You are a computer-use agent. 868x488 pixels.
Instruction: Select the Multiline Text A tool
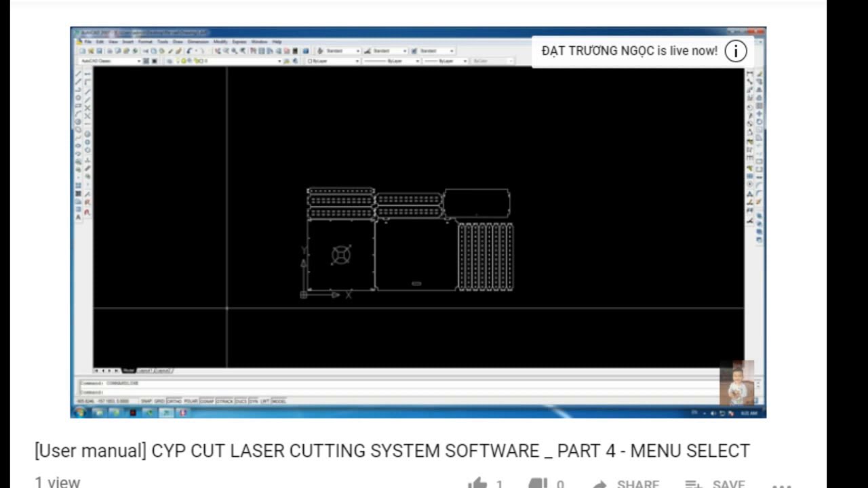[x=78, y=218]
